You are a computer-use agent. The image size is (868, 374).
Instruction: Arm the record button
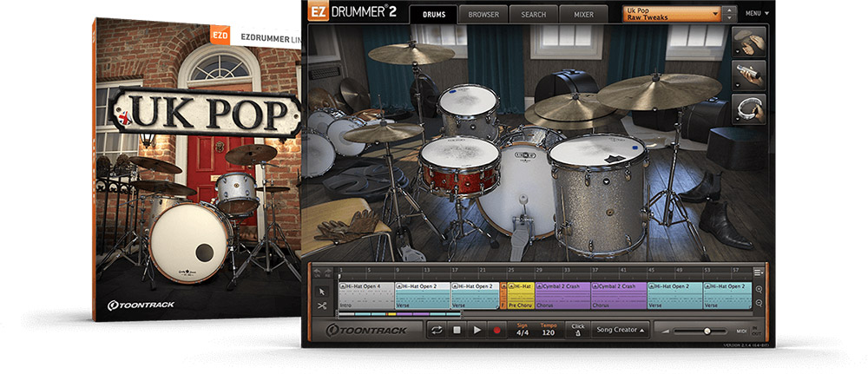tap(496, 331)
